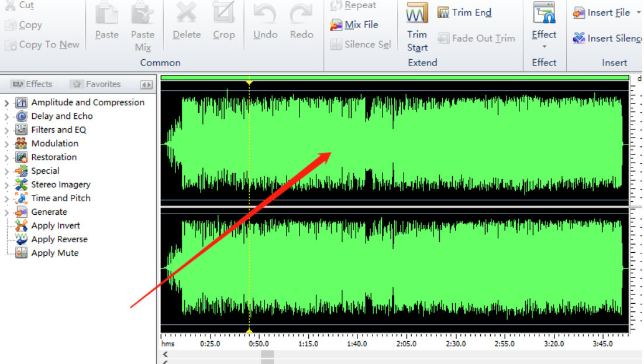The width and height of the screenshot is (644, 364).
Task: Select the Delay and Echo clock icon
Action: pos(22,116)
